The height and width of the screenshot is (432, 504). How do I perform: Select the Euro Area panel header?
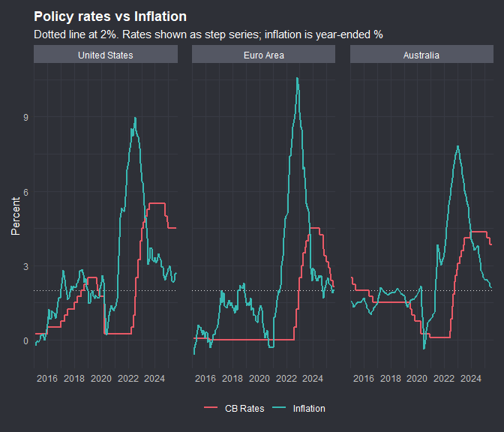tap(264, 55)
